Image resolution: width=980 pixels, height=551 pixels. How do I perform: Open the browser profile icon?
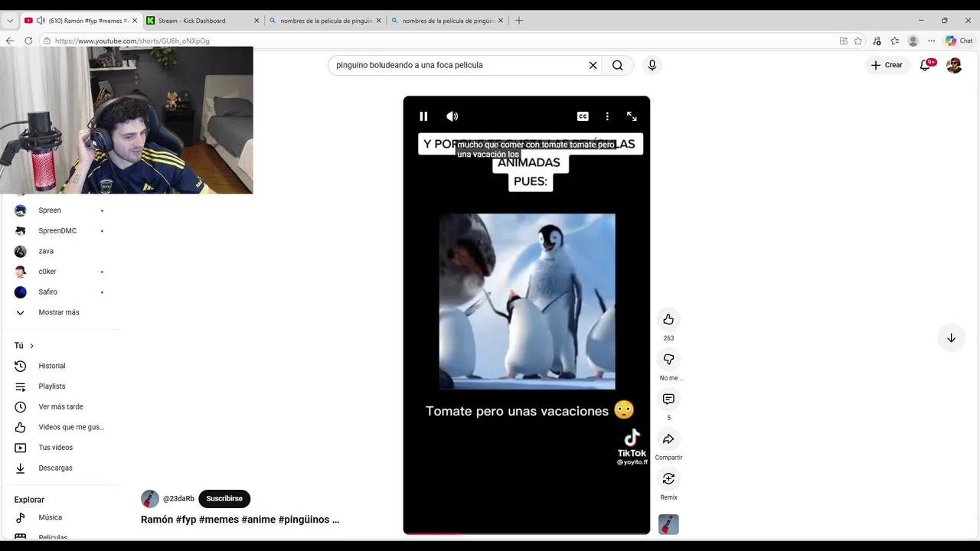click(x=913, y=41)
